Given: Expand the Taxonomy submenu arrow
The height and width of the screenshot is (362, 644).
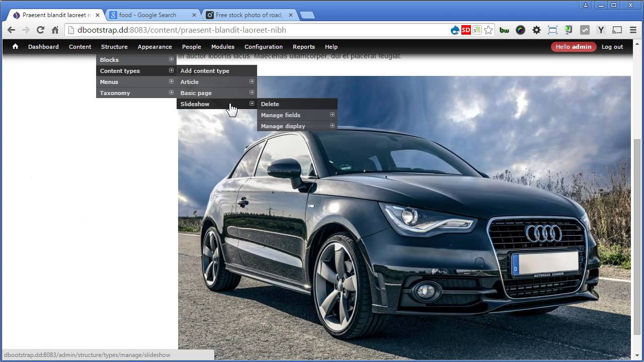Looking at the screenshot, I should pyautogui.click(x=171, y=93).
